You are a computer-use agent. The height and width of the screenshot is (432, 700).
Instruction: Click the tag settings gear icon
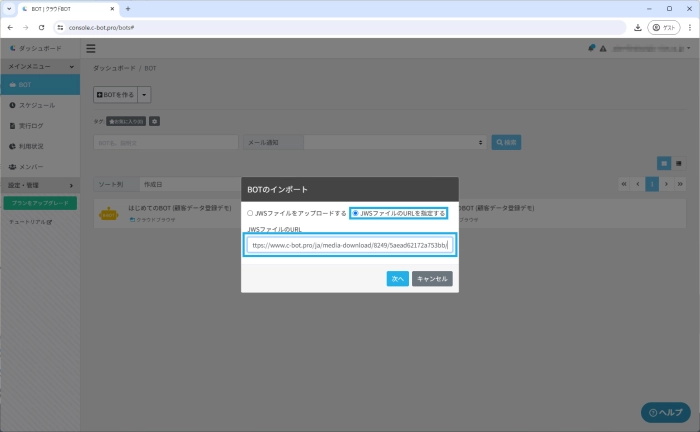point(154,121)
